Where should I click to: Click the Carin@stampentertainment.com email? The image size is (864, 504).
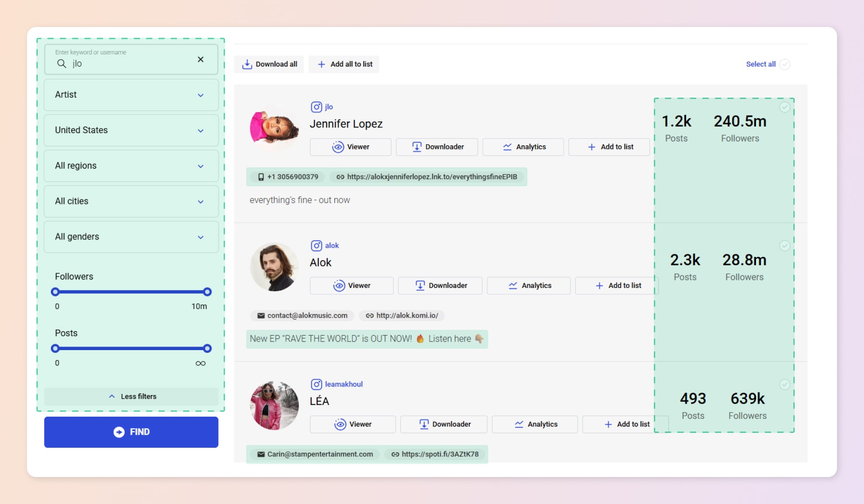tap(315, 454)
